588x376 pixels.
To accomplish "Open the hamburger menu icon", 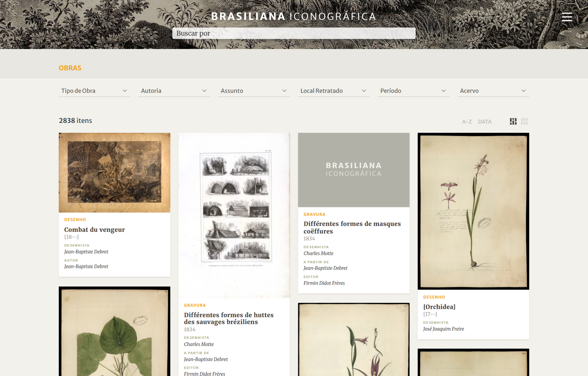I will pyautogui.click(x=567, y=17).
